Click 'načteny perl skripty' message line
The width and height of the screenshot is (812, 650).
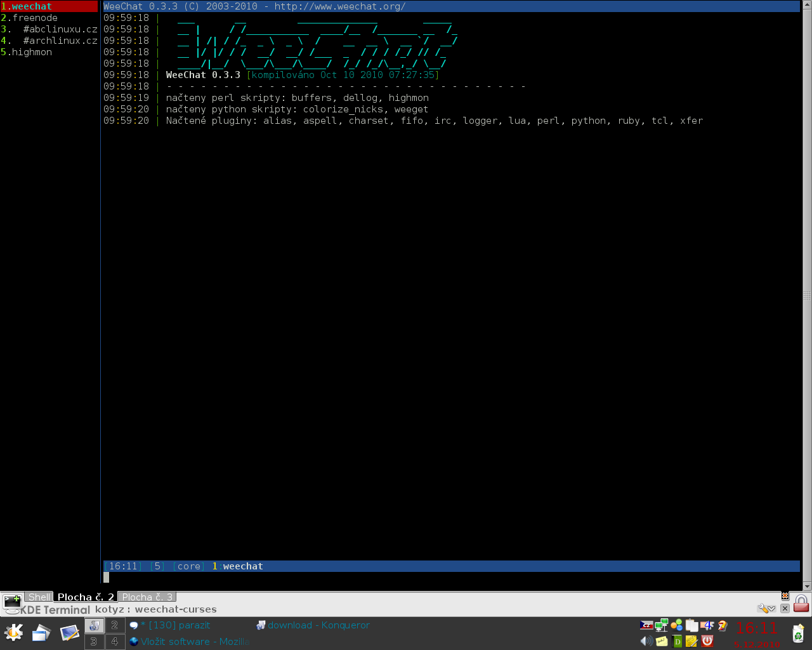(x=298, y=98)
